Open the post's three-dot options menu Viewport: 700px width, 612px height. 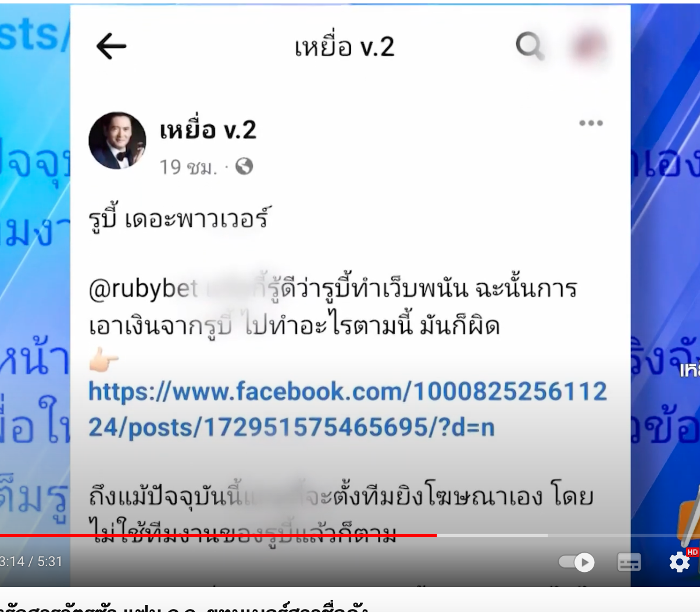(x=591, y=123)
